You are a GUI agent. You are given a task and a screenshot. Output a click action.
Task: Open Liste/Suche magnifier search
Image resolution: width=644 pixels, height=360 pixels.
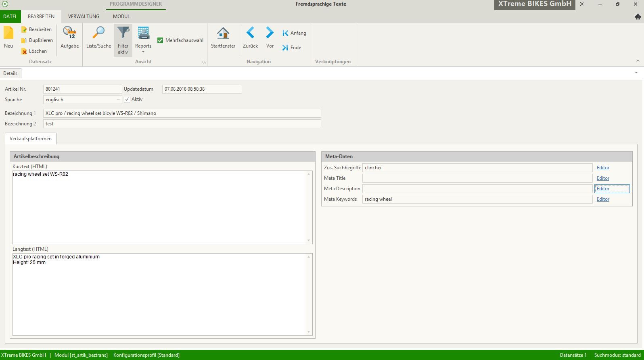98,33
